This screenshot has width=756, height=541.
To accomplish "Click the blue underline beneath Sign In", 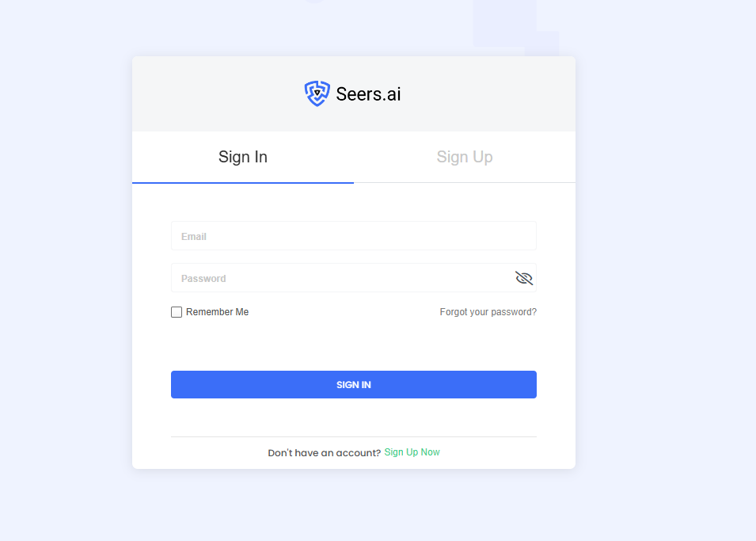I will coord(243,182).
